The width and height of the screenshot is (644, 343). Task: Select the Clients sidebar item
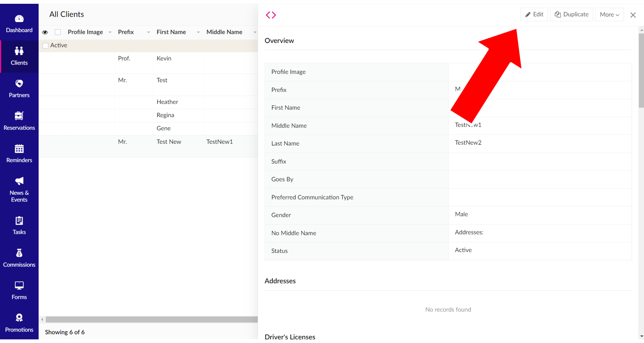pos(19,56)
